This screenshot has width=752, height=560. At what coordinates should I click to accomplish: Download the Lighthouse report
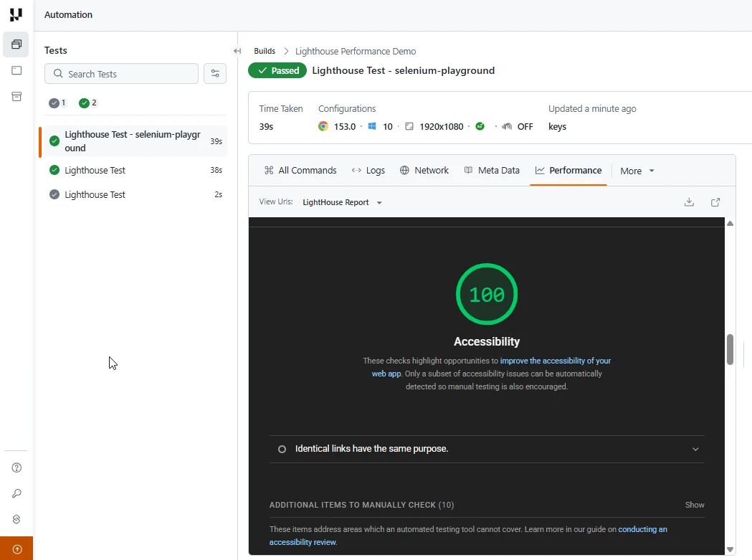click(689, 202)
